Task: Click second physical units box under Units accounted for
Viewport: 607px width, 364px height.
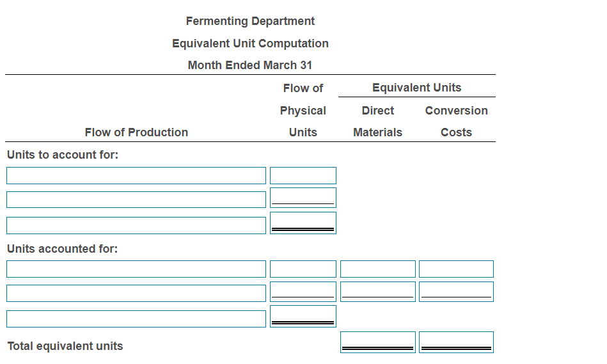Action: pos(303,292)
